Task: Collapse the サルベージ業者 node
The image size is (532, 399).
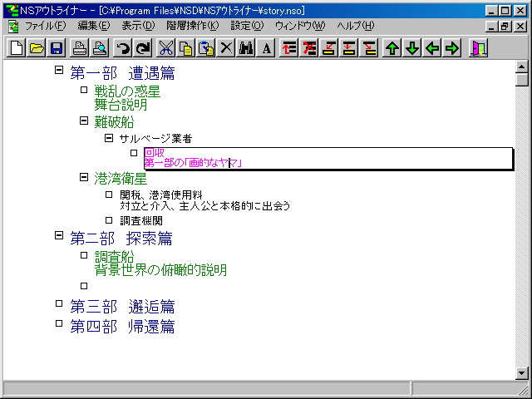Action: click(109, 137)
